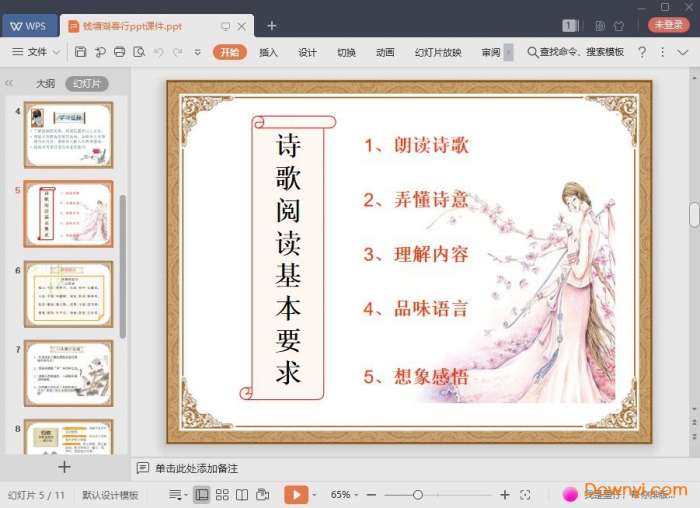The image size is (700, 508).
Task: Switch to reading view icon
Action: (242, 495)
